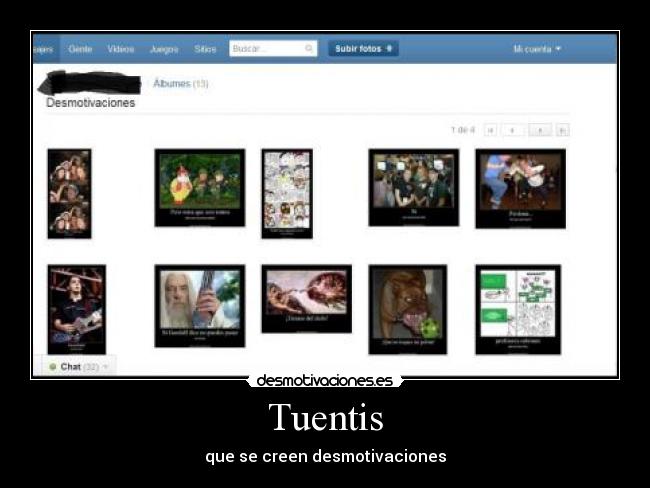Click the search magnifier icon
This screenshot has height=488, width=650.
click(309, 49)
